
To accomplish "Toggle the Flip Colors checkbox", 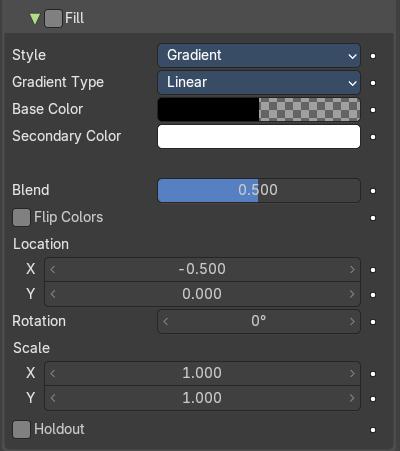I will click(21, 218).
